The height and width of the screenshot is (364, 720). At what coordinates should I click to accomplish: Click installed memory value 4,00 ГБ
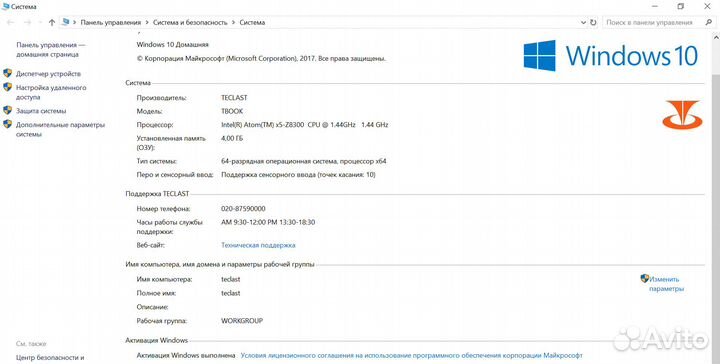coord(232,138)
